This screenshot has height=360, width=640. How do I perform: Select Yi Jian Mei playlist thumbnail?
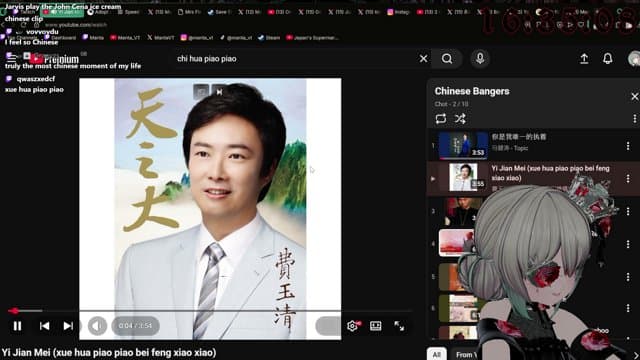(x=463, y=177)
